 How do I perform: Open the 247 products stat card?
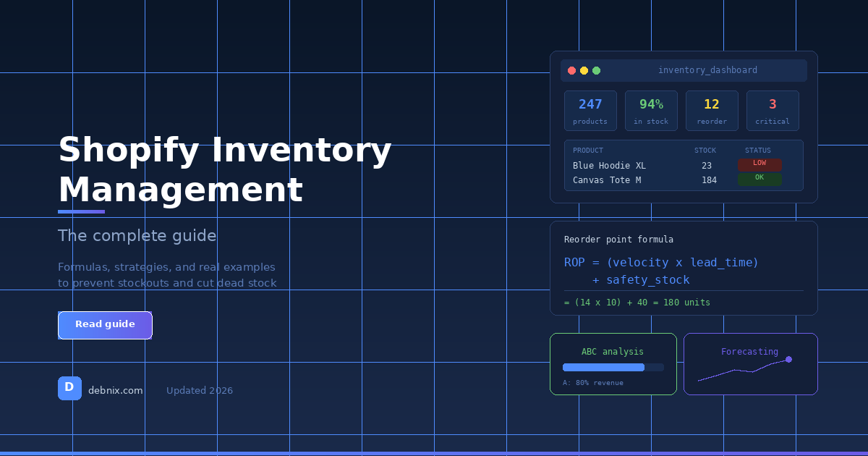click(590, 111)
